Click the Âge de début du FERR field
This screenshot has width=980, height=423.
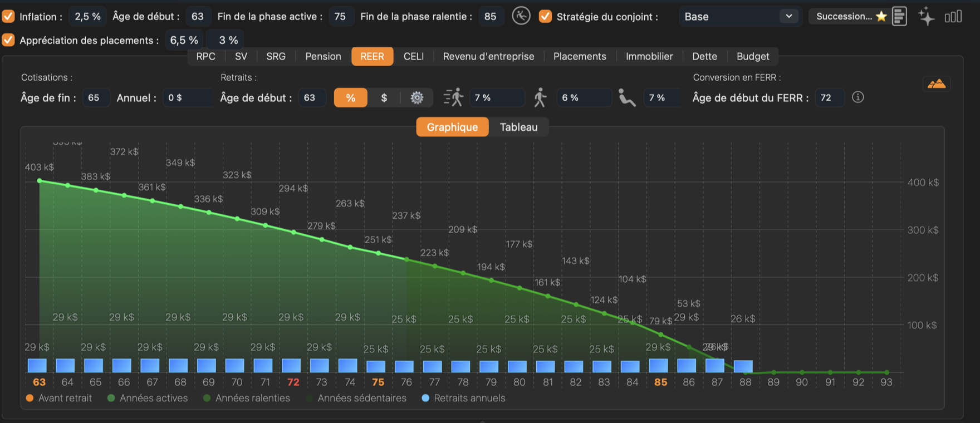(829, 97)
